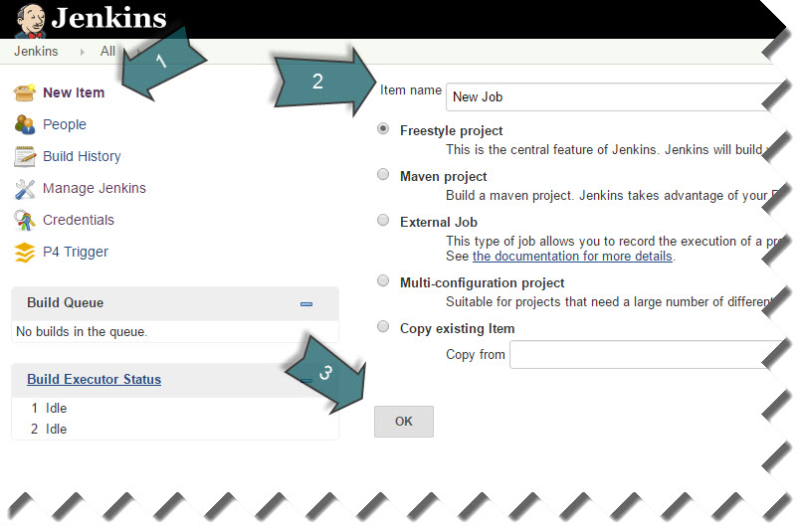
Task: Click the Copy existing Item label
Action: click(x=457, y=329)
